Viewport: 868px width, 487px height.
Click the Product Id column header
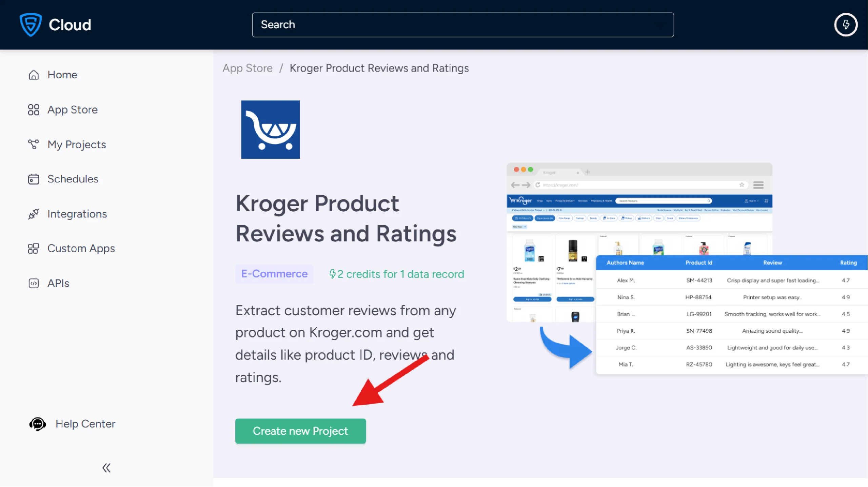click(698, 262)
